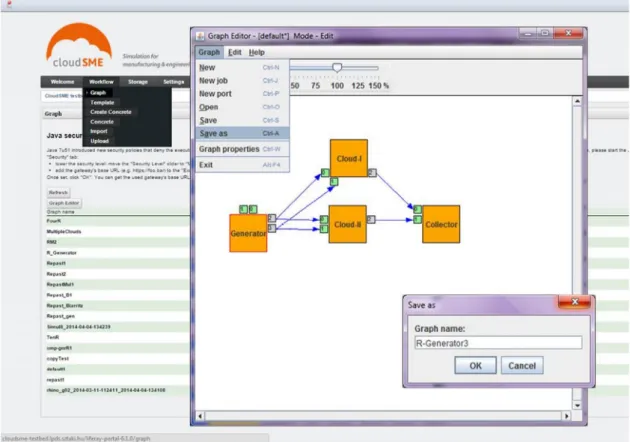Select Graph in Workflow submenu
The width and height of the screenshot is (630, 442).
point(98,93)
